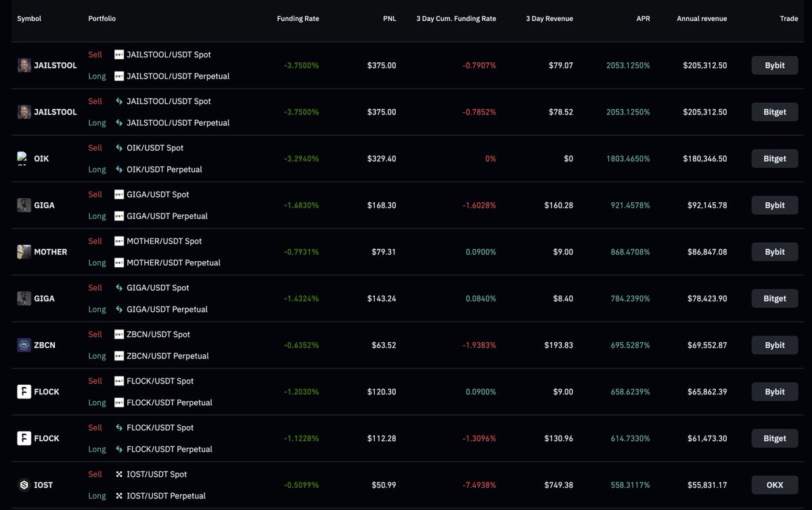Click the Bitget trade button for FLOCK at 614.7330% APR

[x=775, y=439]
